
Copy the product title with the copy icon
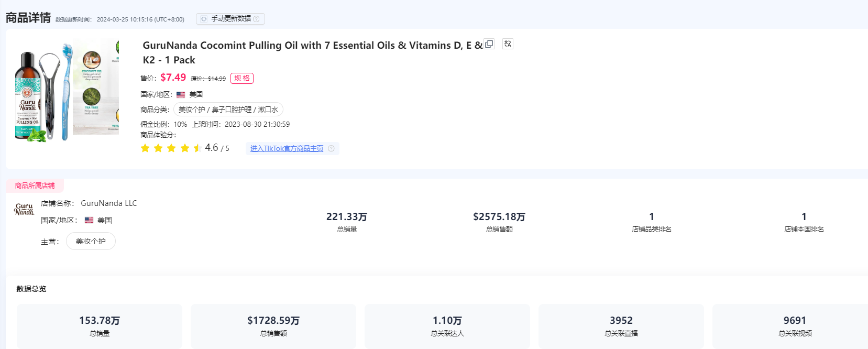[x=489, y=44]
